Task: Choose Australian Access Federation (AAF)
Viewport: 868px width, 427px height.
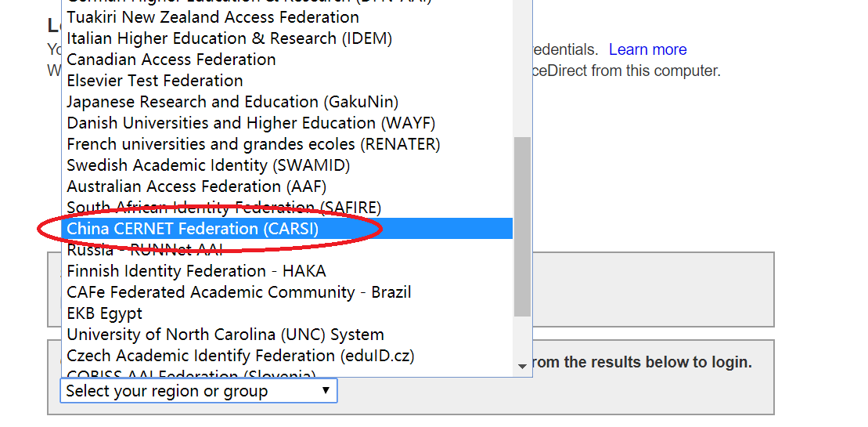Action: (x=196, y=186)
